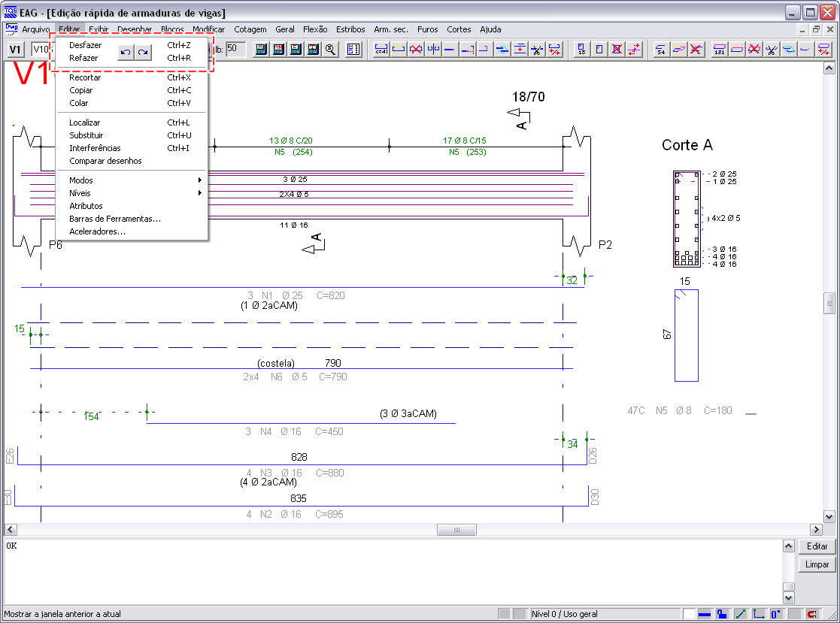Click the scissors cut-bar icon

(537, 50)
